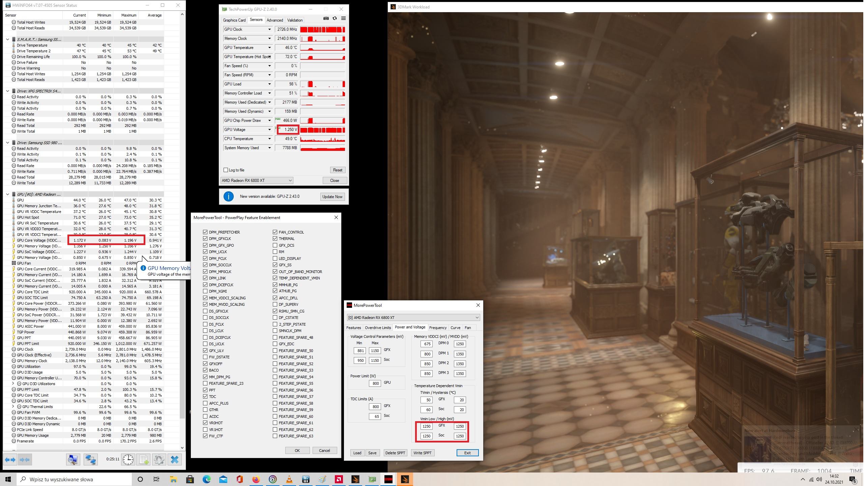Toggle DPM_PREFETCHER checkbox

(x=205, y=232)
